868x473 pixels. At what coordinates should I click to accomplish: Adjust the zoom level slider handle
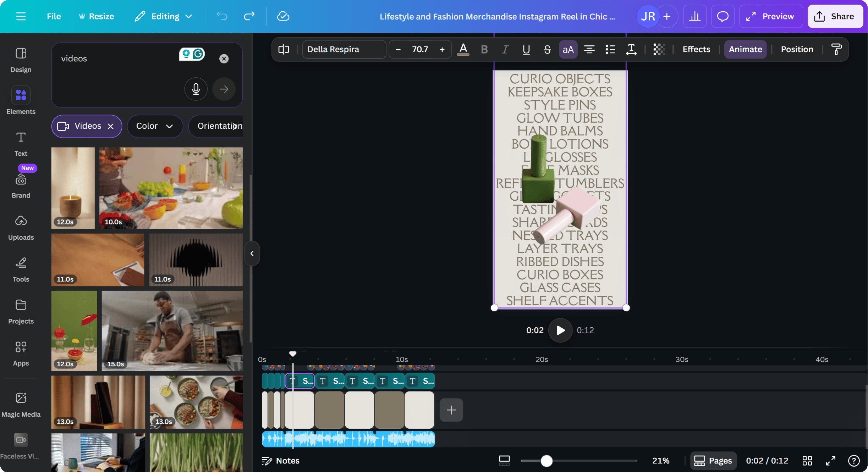point(546,461)
